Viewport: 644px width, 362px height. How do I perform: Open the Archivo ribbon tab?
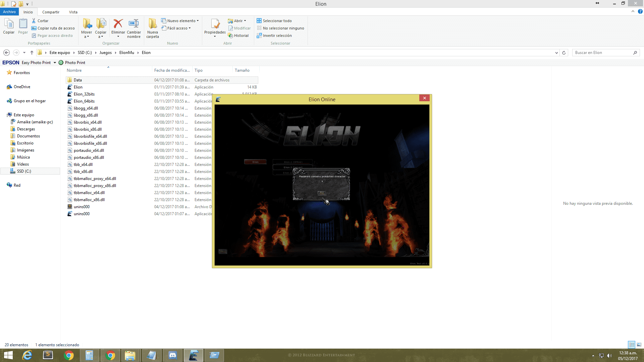coord(9,12)
